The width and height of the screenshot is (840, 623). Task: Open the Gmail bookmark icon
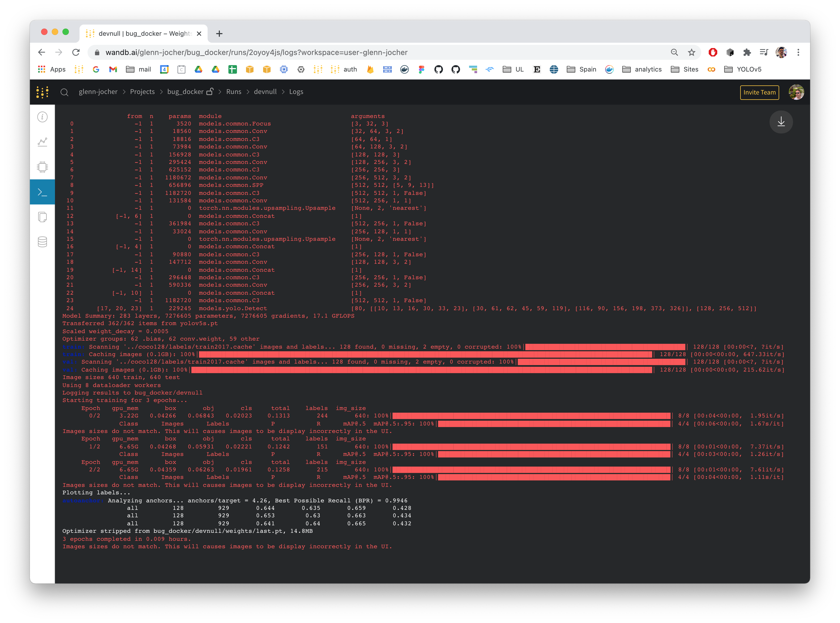[113, 69]
